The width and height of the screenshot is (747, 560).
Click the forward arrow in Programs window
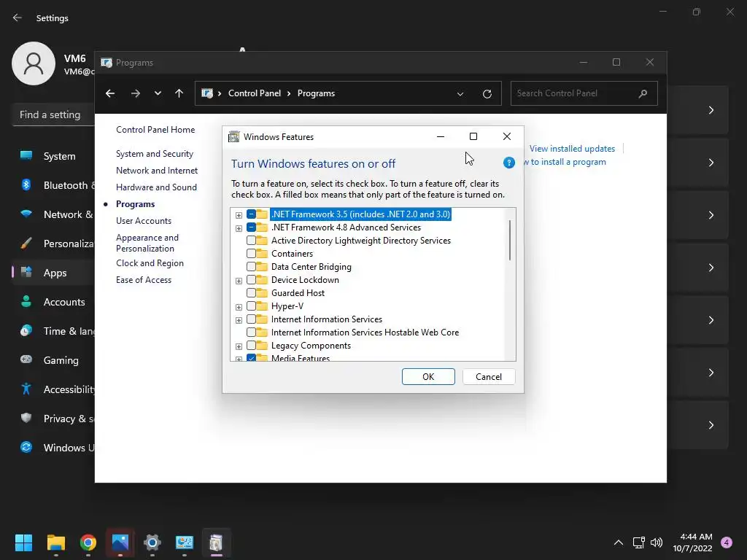click(x=136, y=93)
